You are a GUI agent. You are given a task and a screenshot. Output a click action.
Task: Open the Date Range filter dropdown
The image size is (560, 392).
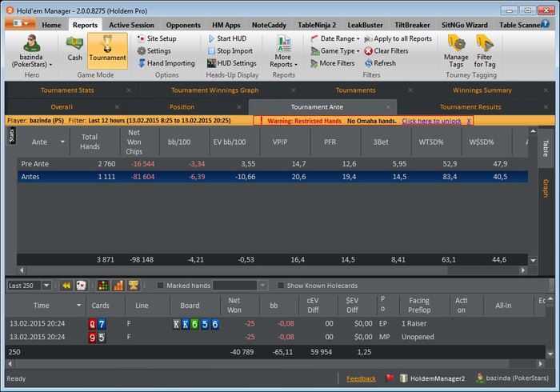(335, 38)
